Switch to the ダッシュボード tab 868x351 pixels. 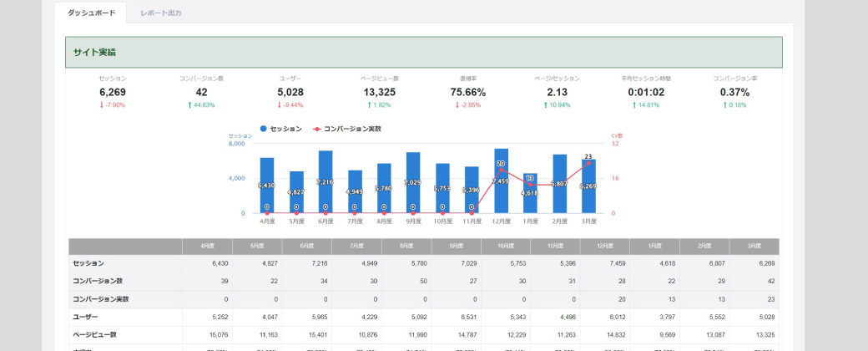tap(90, 13)
